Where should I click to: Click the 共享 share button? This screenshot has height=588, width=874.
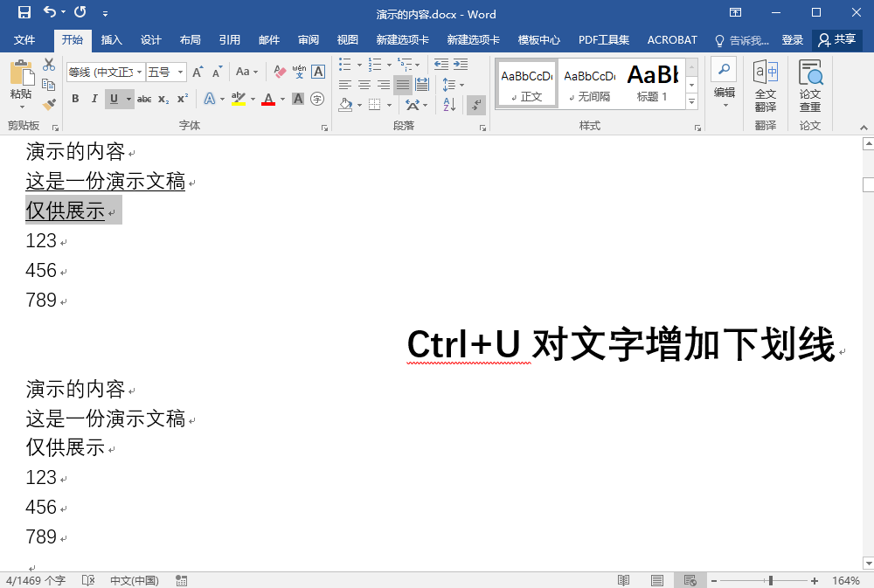(836, 40)
